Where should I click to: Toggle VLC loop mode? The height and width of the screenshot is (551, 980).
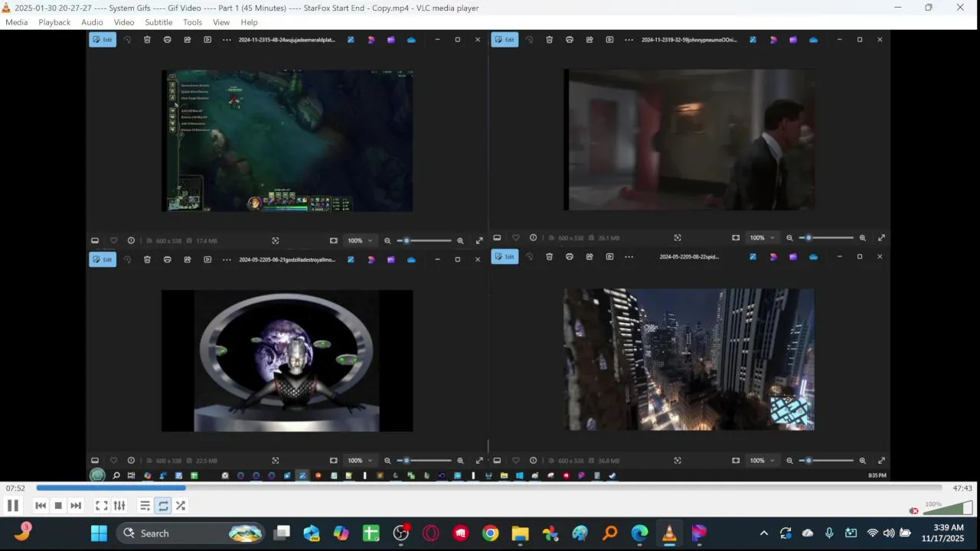click(163, 505)
